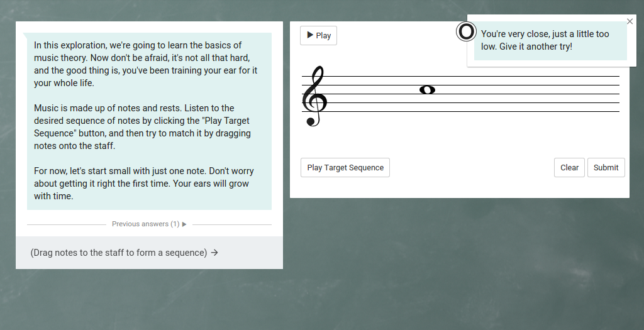Click the Play button above the staff

click(x=318, y=36)
